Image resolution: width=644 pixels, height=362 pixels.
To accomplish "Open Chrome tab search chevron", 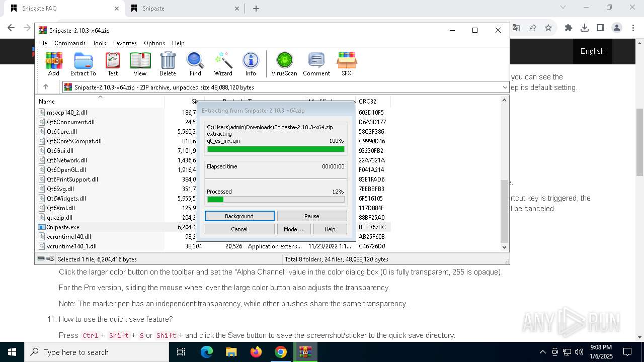I will coord(563,8).
